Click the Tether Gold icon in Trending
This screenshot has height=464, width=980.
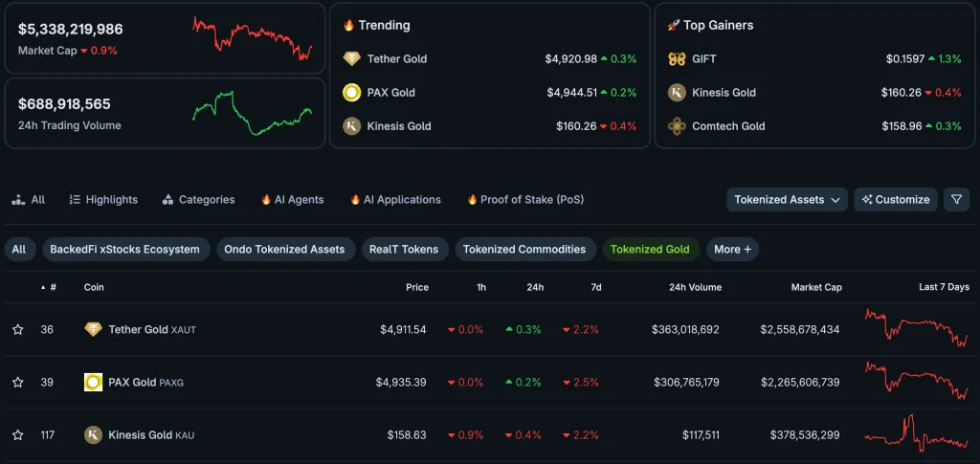point(352,59)
